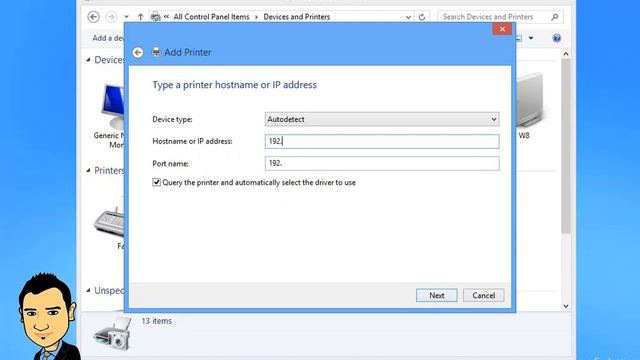Collapse the Printers group

pos(89,170)
